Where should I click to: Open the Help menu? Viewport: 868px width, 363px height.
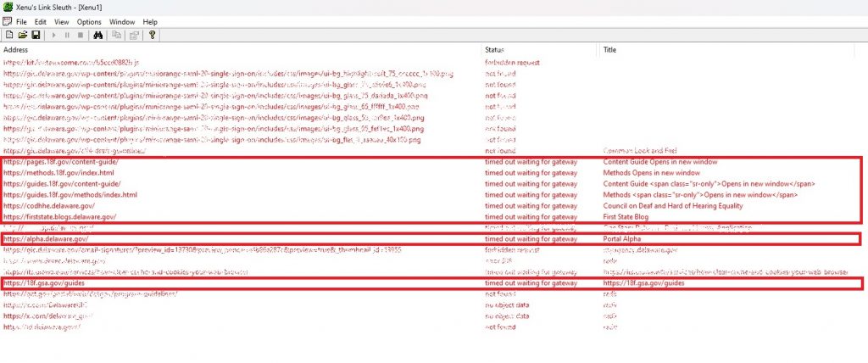tap(150, 22)
